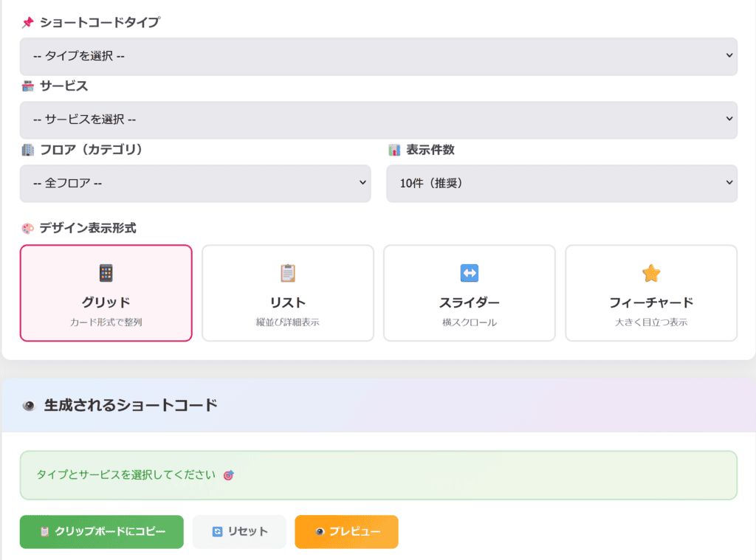Expand the サービス selection dropdown
756x560 pixels.
coord(378,120)
